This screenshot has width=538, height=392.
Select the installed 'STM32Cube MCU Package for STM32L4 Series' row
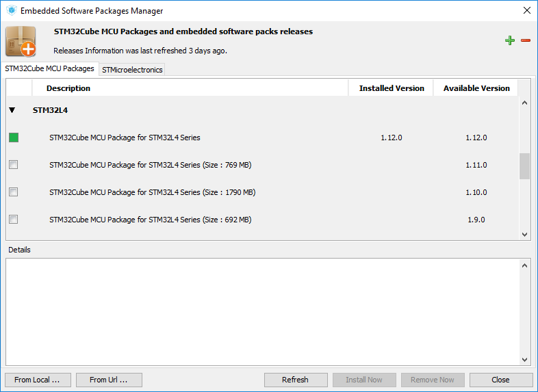coord(261,138)
